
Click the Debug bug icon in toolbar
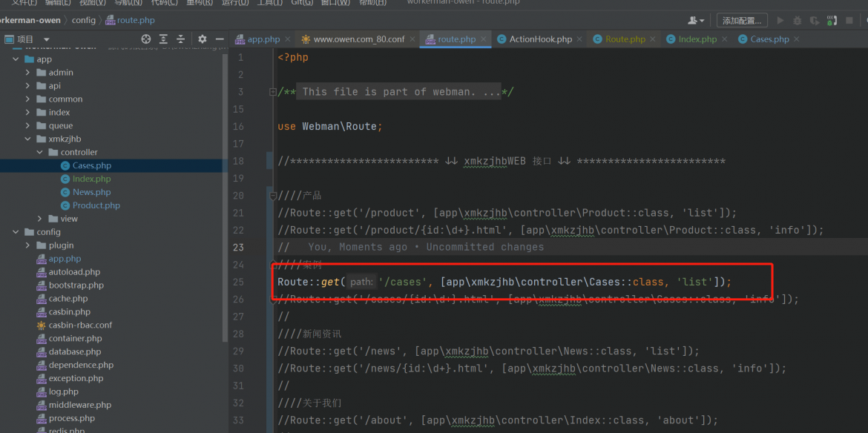pos(797,21)
